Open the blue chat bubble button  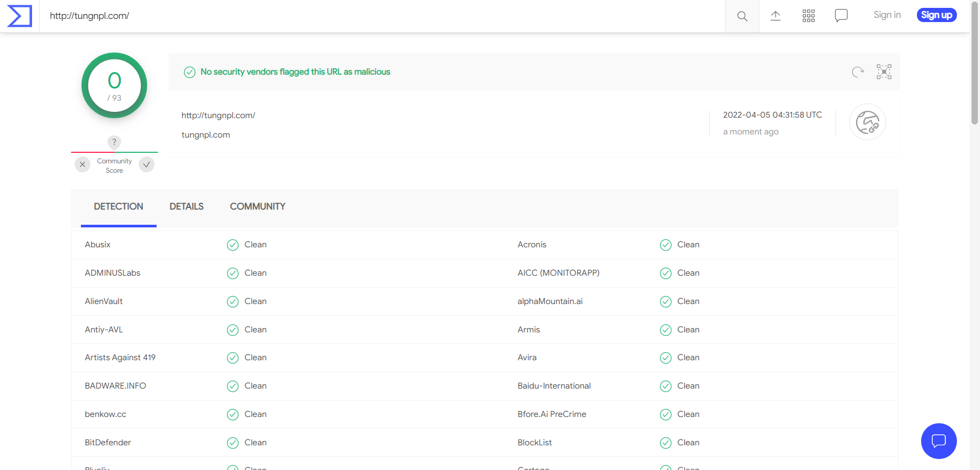(x=938, y=441)
